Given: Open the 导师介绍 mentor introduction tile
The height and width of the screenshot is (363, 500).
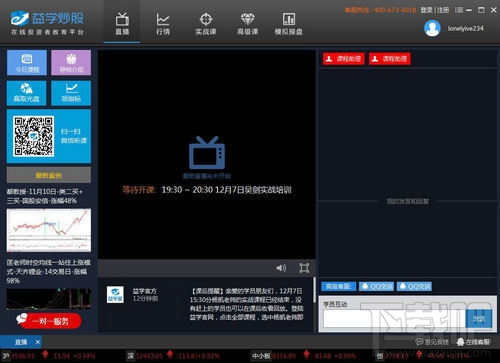Looking at the screenshot, I should (71, 62).
